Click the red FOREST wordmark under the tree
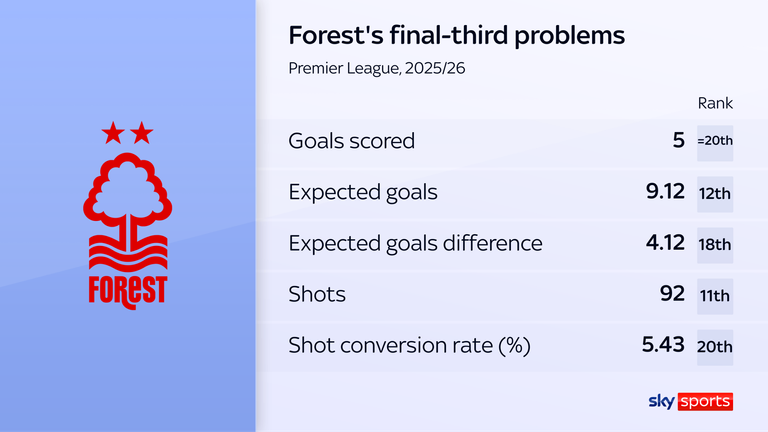The width and height of the screenshot is (768, 432). [x=126, y=287]
